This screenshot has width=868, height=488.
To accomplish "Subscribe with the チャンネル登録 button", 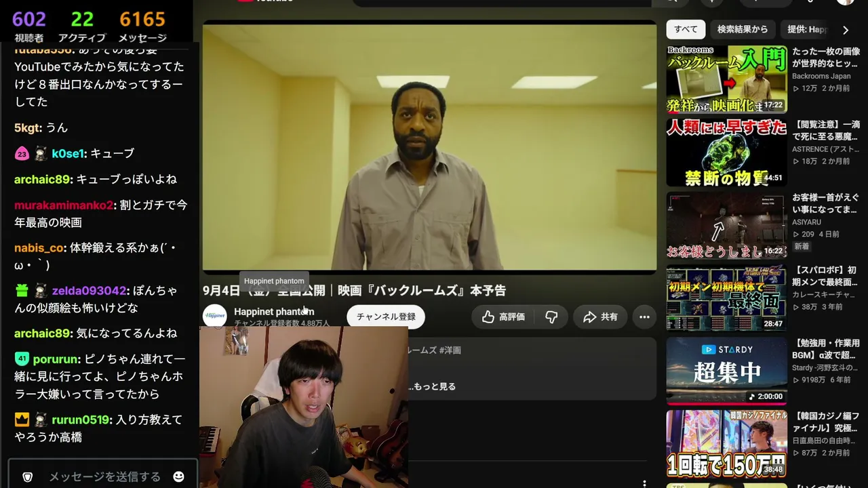I will point(386,317).
